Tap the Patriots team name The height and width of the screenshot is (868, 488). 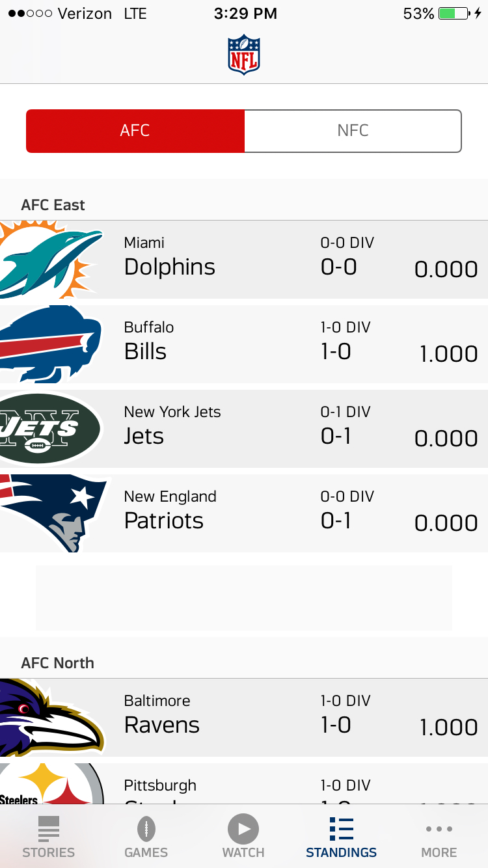pos(164,521)
